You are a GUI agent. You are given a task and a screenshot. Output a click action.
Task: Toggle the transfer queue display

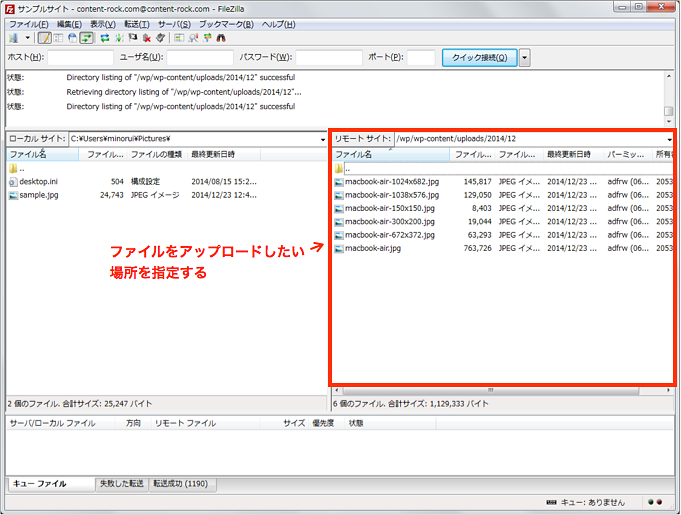(x=86, y=38)
